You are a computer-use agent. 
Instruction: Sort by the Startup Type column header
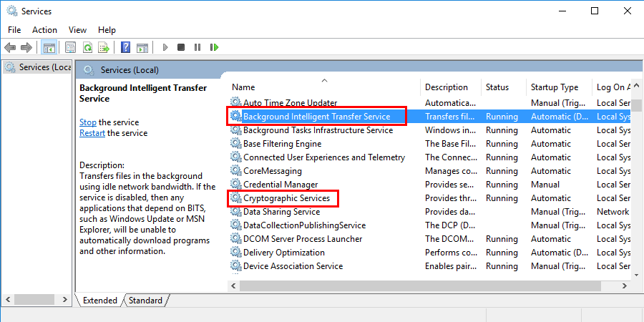559,87
